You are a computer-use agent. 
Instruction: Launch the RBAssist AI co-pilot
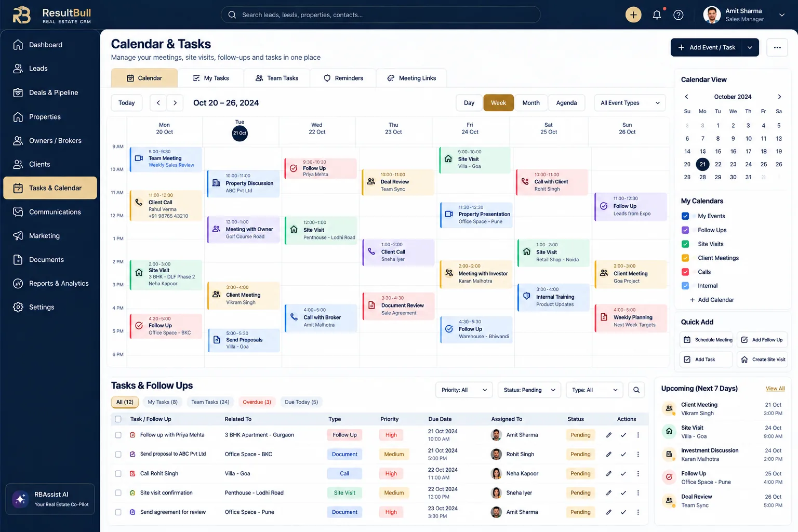pos(50,499)
